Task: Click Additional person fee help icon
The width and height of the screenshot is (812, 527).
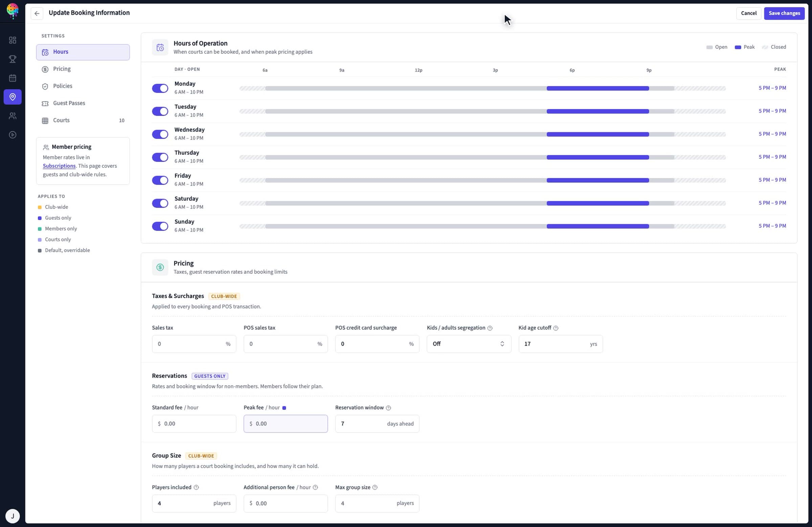Action: click(x=315, y=487)
